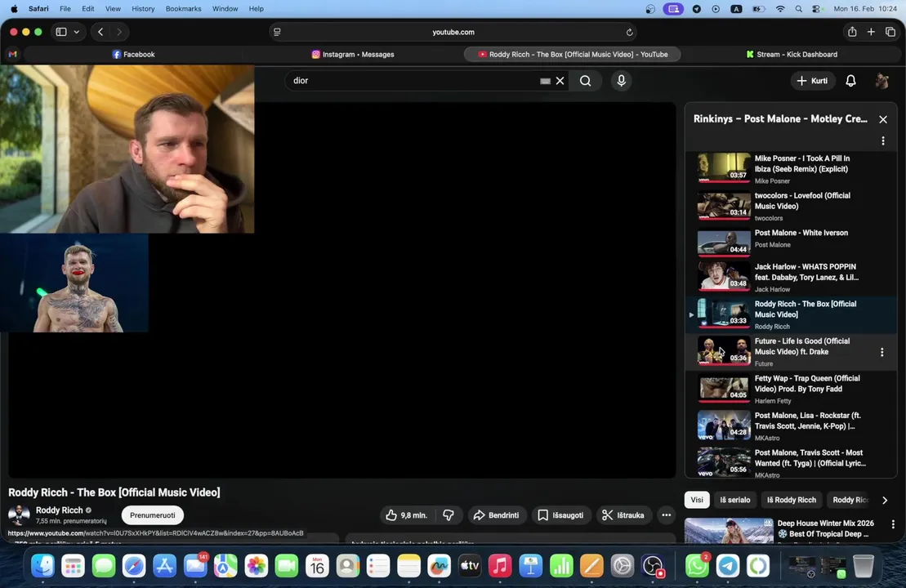The image size is (906, 588).
Task: Open Deep House Winter Mix 2026 thumbnail
Action: point(729,531)
